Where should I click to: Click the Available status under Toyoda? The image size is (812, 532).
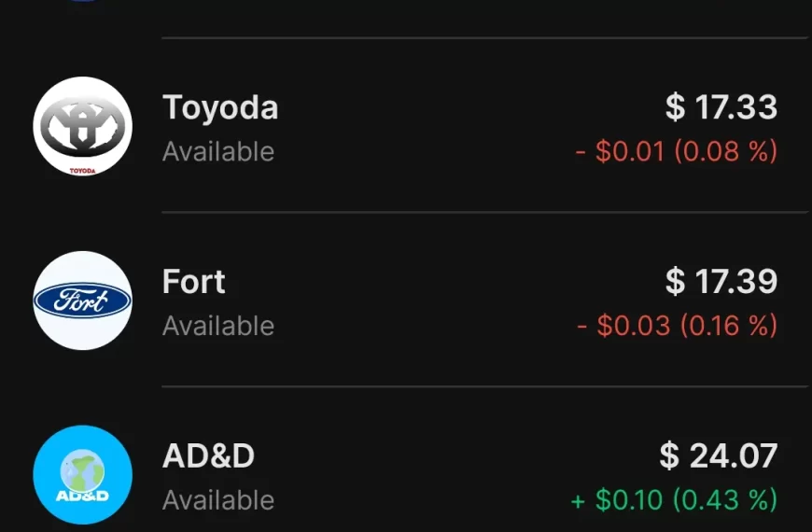[218, 151]
